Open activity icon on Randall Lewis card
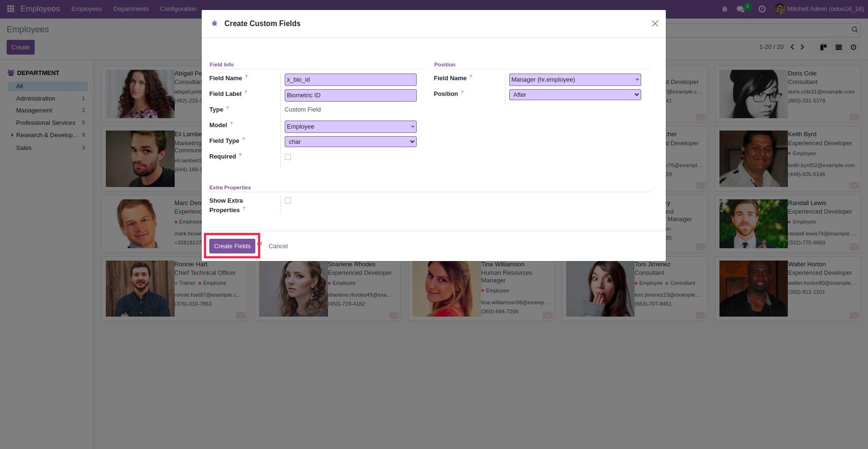Viewport: 868px width, 449px height. 854,247
